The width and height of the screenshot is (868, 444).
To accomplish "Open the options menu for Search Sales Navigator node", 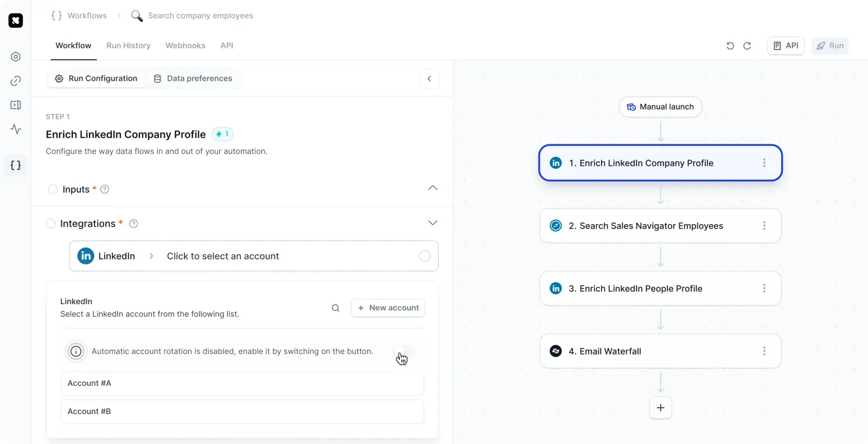I will [x=764, y=226].
